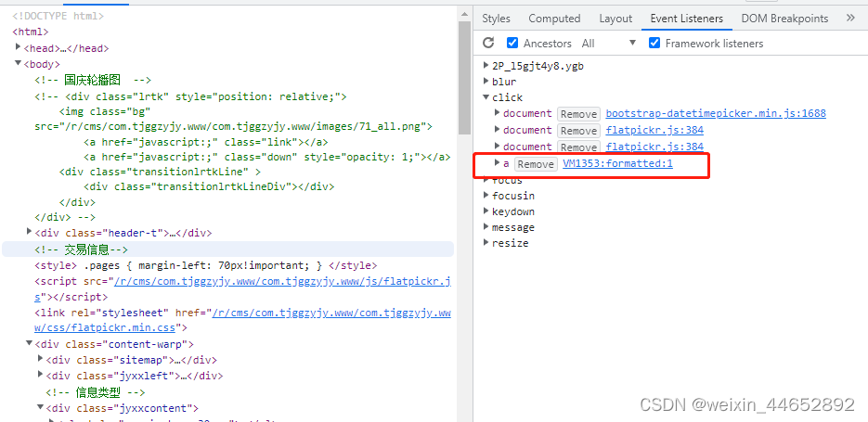868x422 pixels.
Task: Expand the sitemap div node
Action: point(41,359)
